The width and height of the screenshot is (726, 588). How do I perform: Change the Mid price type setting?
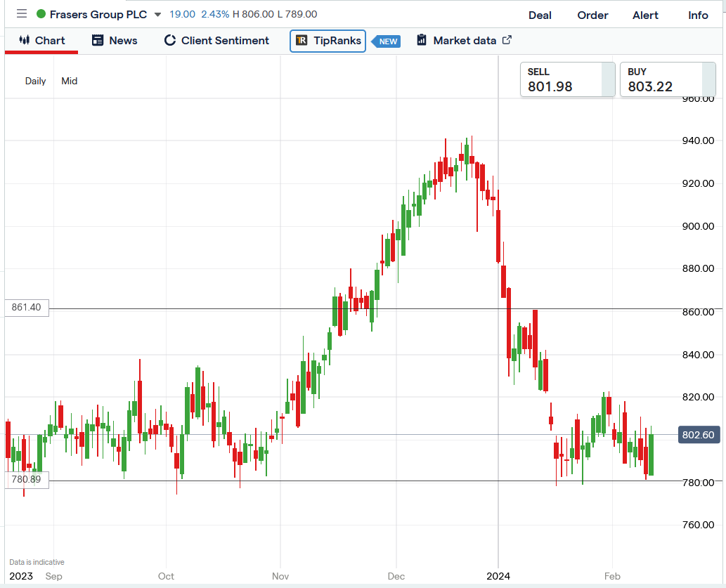click(70, 81)
